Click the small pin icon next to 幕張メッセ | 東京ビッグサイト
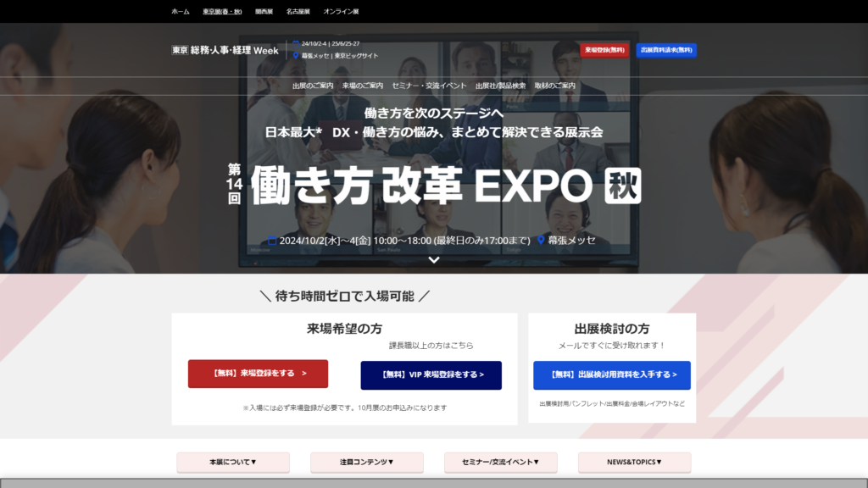Viewport: 868px width, 488px height. [296, 56]
